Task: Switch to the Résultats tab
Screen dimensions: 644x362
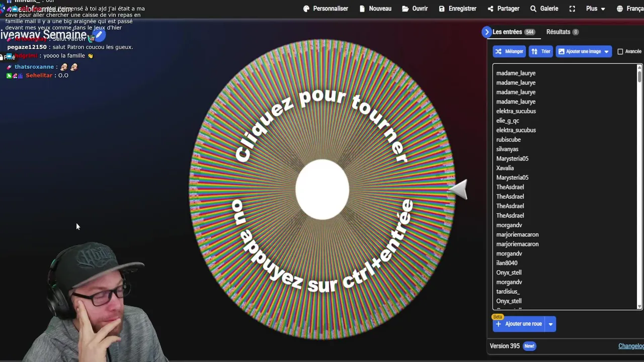Action: (562, 32)
